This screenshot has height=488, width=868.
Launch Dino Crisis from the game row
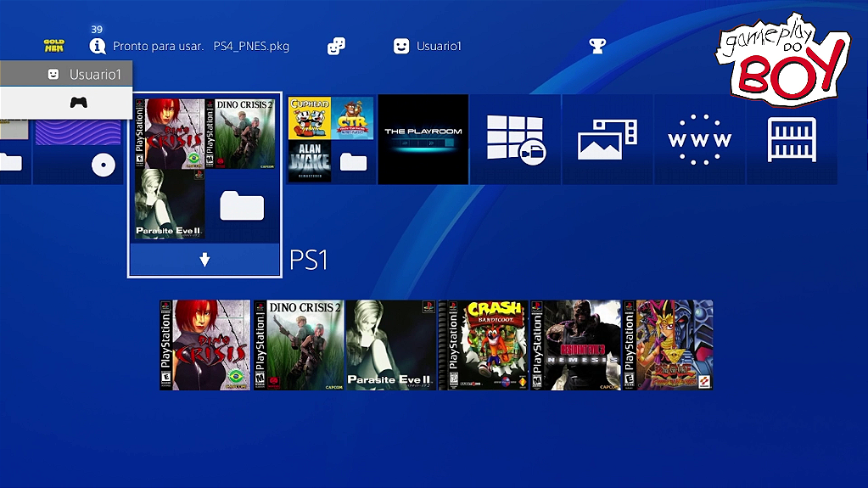pos(204,345)
